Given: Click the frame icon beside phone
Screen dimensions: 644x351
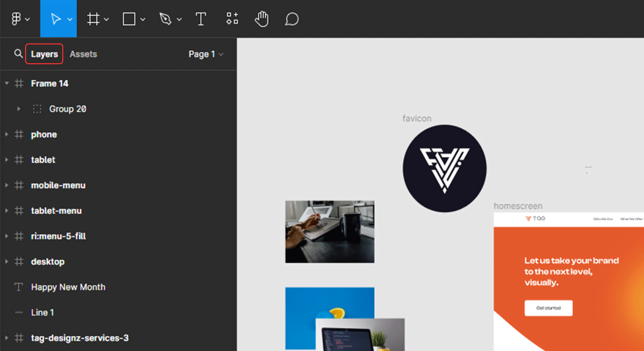Looking at the screenshot, I should [x=19, y=134].
